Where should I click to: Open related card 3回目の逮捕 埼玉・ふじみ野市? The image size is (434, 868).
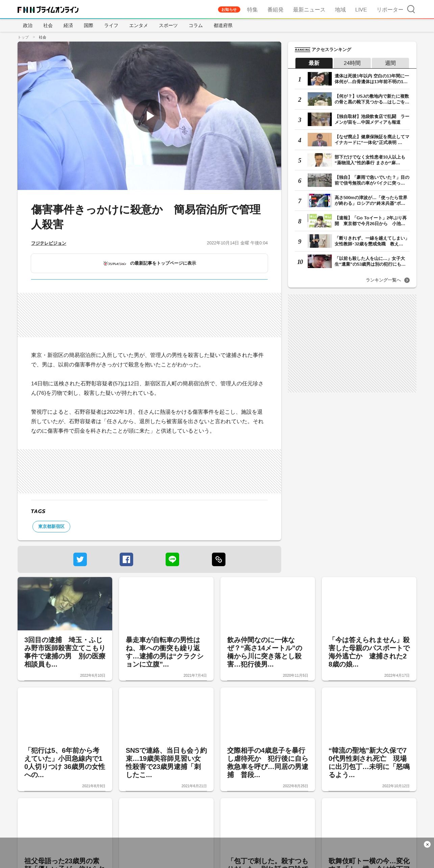[x=65, y=629]
